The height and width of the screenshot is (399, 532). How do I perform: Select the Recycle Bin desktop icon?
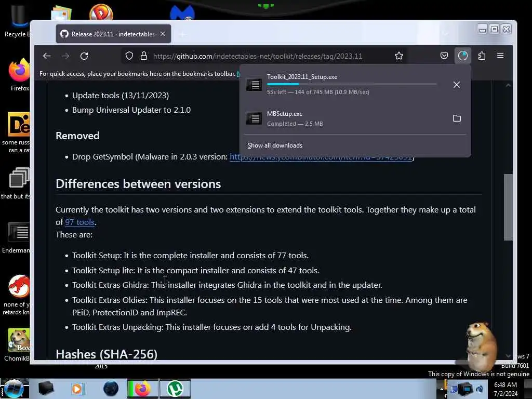(x=17, y=21)
